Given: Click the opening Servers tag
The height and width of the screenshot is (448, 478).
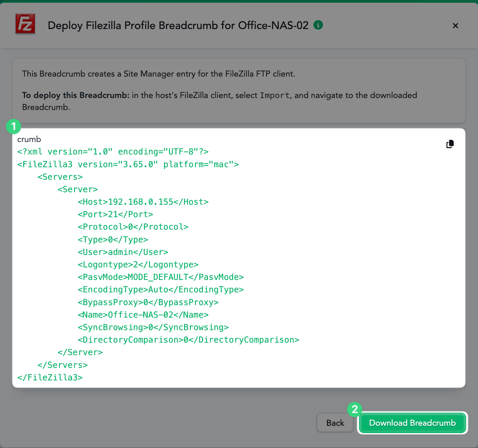Looking at the screenshot, I should coord(60,177).
